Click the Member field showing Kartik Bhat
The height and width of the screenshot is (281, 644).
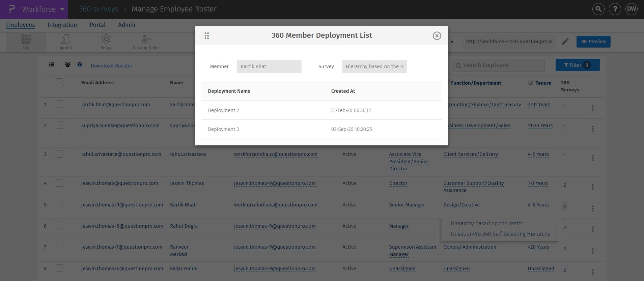click(x=269, y=66)
